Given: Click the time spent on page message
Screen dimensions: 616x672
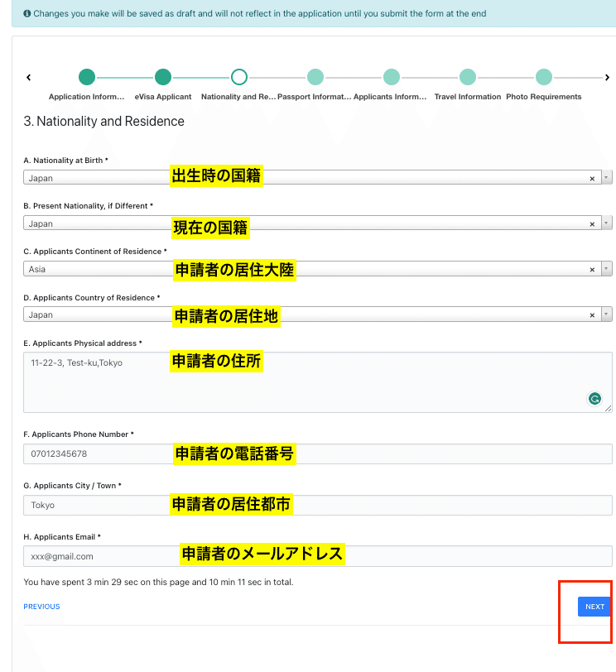Looking at the screenshot, I should 158,582.
